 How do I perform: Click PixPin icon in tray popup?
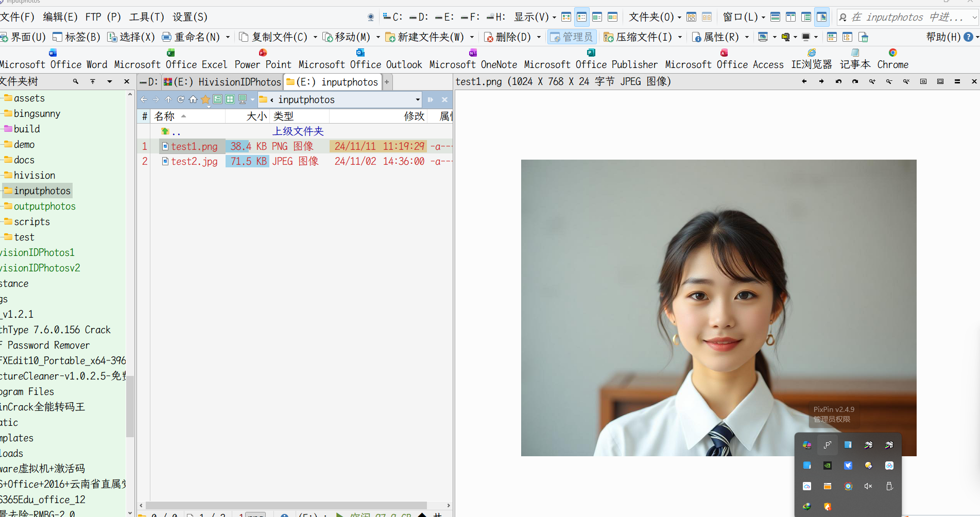(828, 445)
